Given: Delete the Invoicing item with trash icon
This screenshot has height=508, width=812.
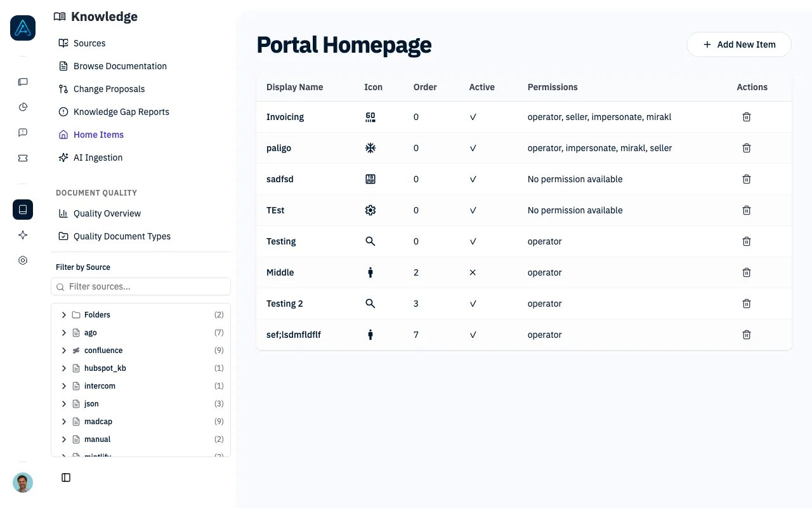Looking at the screenshot, I should (x=747, y=117).
